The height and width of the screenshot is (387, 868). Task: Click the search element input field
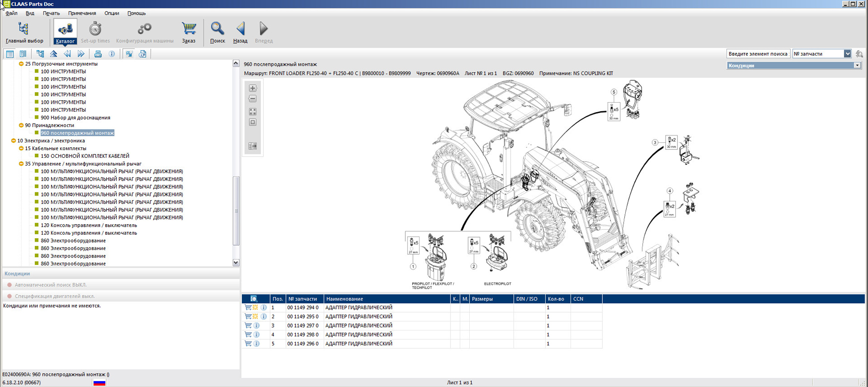click(x=758, y=54)
